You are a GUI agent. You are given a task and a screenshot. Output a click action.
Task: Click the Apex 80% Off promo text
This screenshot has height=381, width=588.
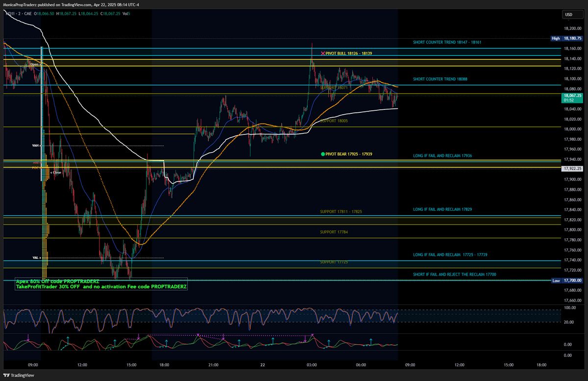[x=57, y=281]
